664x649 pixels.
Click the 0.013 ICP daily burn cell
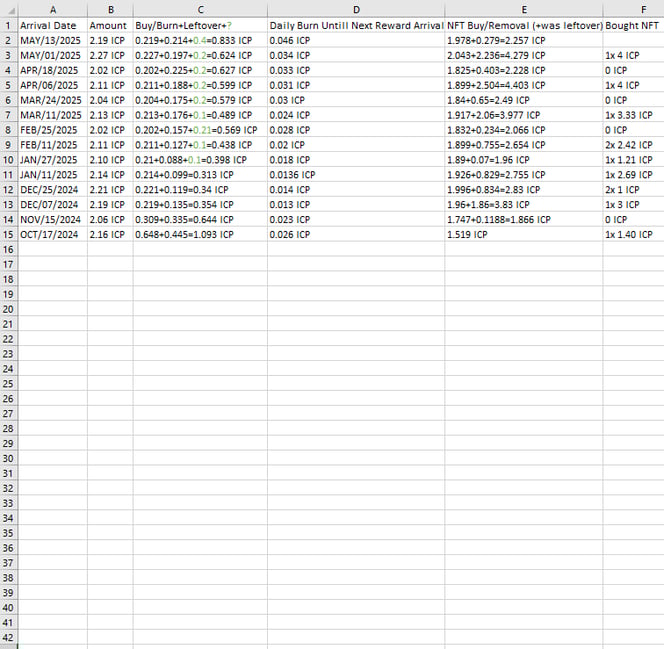(x=356, y=204)
